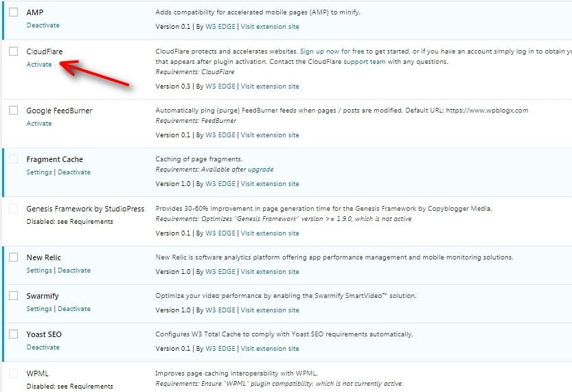
Task: Deactivate the Swarmify extension
Action: pyautogui.click(x=74, y=308)
